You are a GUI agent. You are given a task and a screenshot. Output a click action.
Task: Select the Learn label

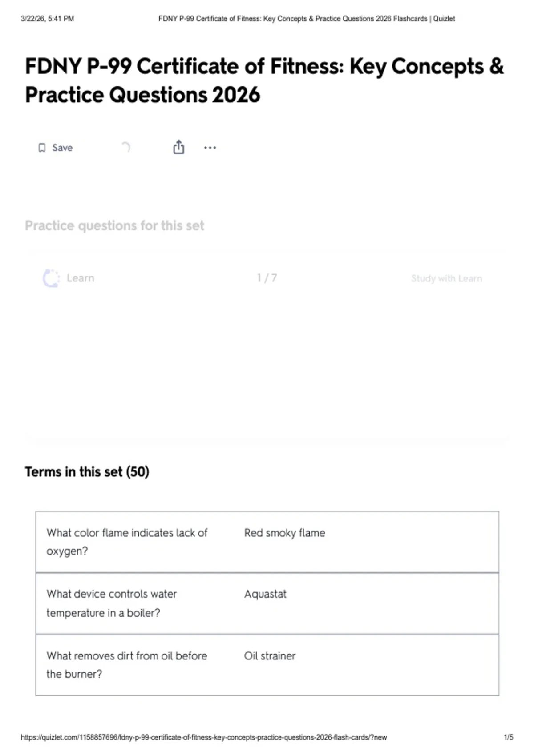81,278
